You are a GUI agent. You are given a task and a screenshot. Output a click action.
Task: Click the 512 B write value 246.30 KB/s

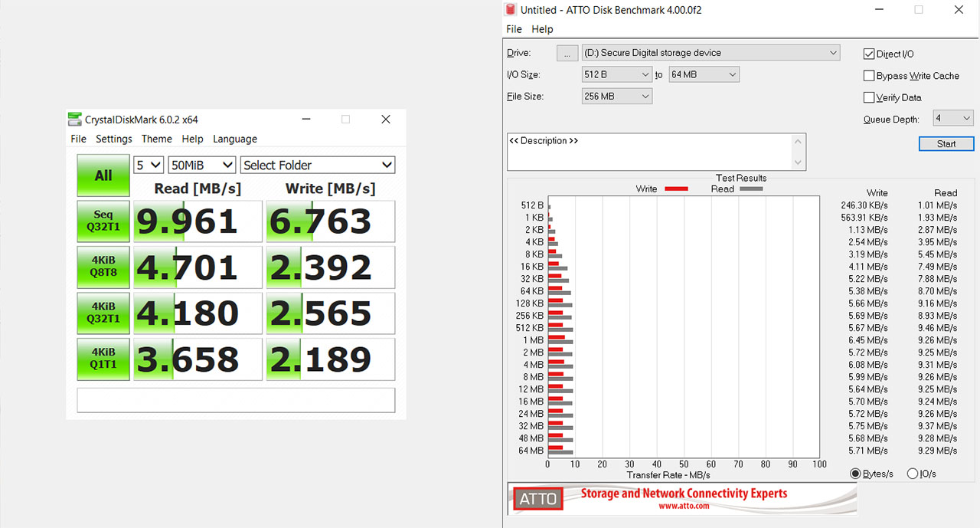click(864, 205)
